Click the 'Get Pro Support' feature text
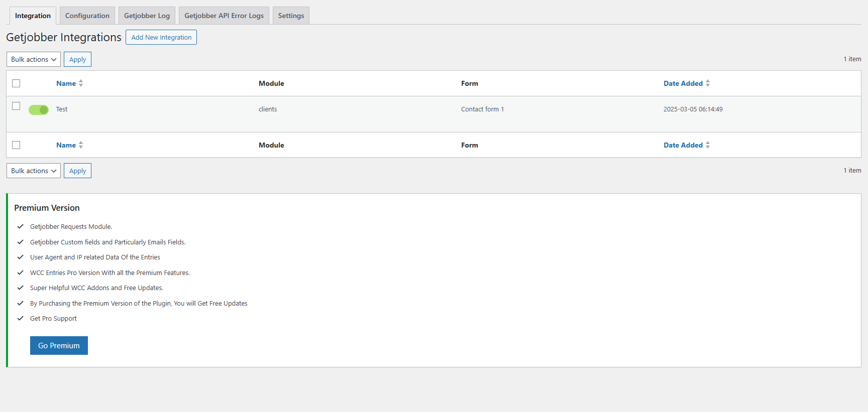 [x=53, y=319]
